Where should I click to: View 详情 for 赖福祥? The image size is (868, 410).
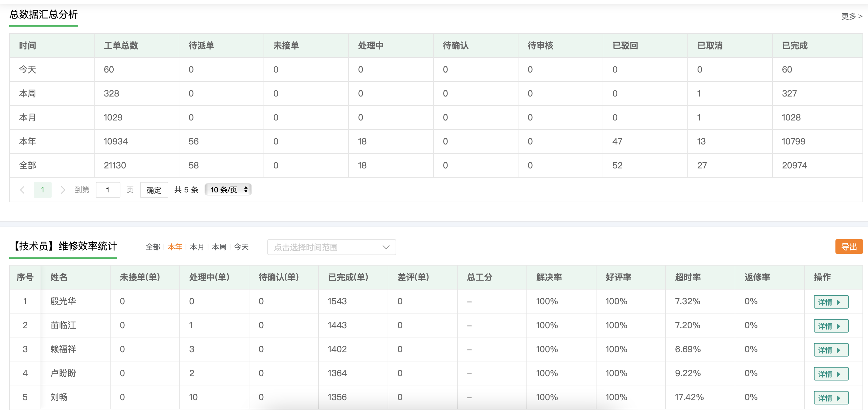[831, 350]
